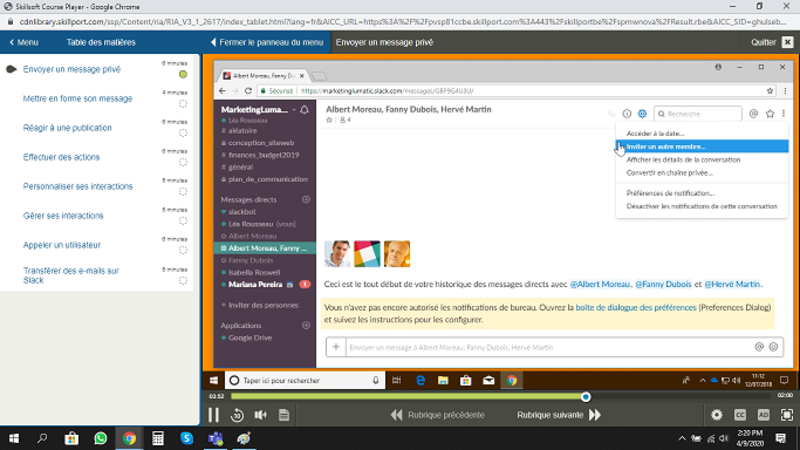Select Désactiver les notifications de cette conversation

pyautogui.click(x=702, y=207)
